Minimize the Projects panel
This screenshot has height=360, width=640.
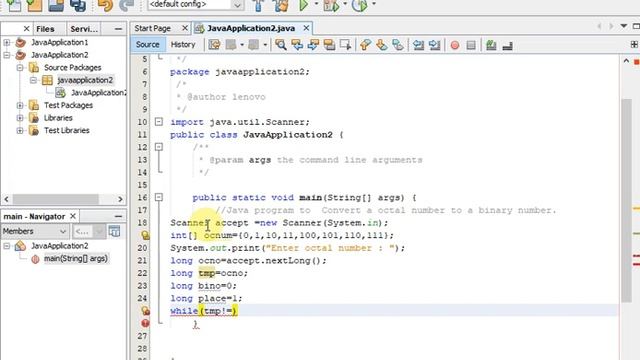tap(118, 29)
